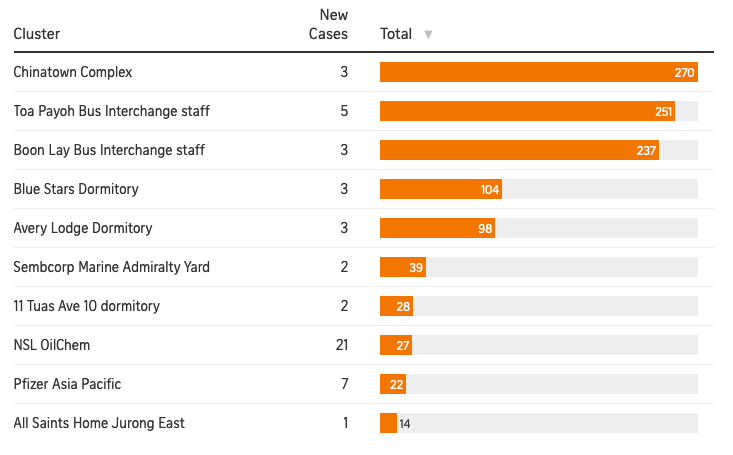Click the Total sort arrow icon
The height and width of the screenshot is (455, 733).
(428, 34)
